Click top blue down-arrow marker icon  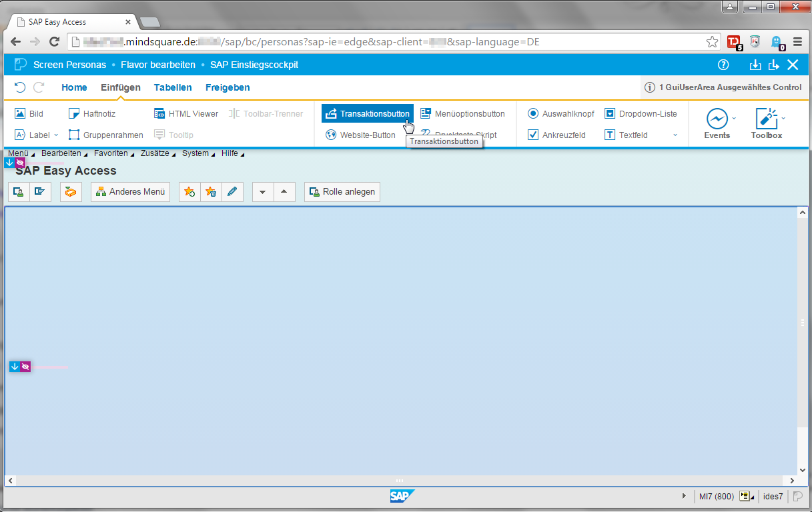(x=9, y=163)
